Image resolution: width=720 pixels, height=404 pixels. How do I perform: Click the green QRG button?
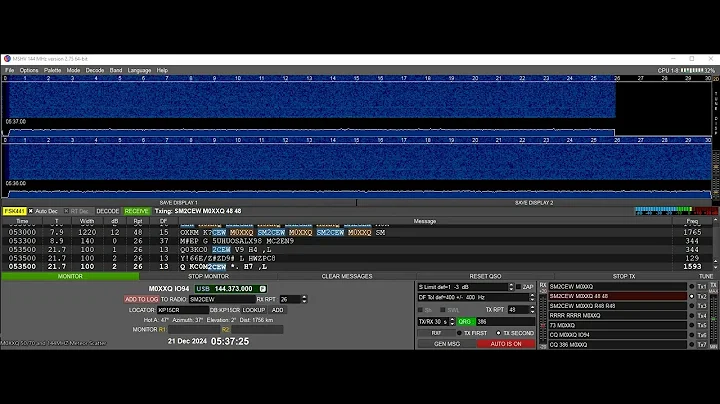pos(464,322)
